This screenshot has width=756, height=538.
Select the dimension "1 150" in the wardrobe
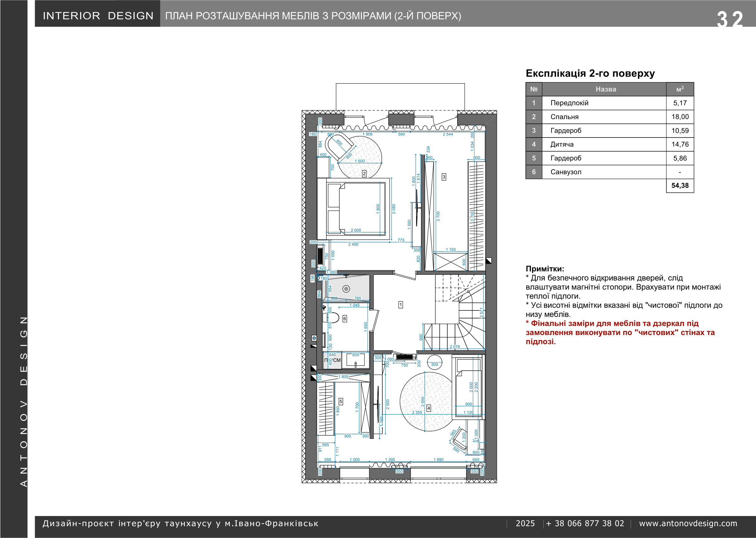[451, 250]
